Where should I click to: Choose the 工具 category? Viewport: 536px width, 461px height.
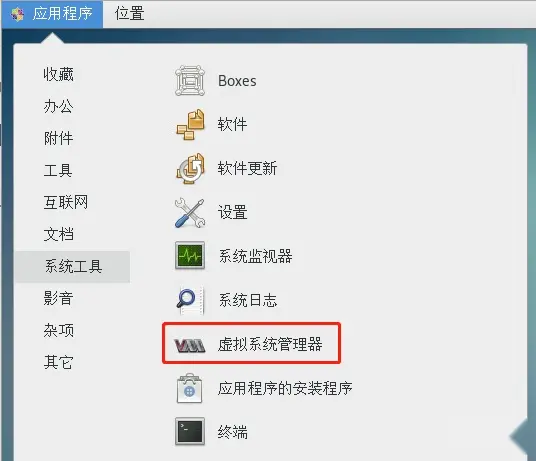(x=58, y=170)
